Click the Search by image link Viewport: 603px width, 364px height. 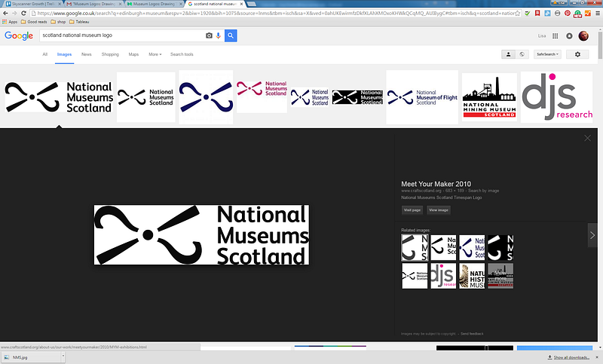483,191
